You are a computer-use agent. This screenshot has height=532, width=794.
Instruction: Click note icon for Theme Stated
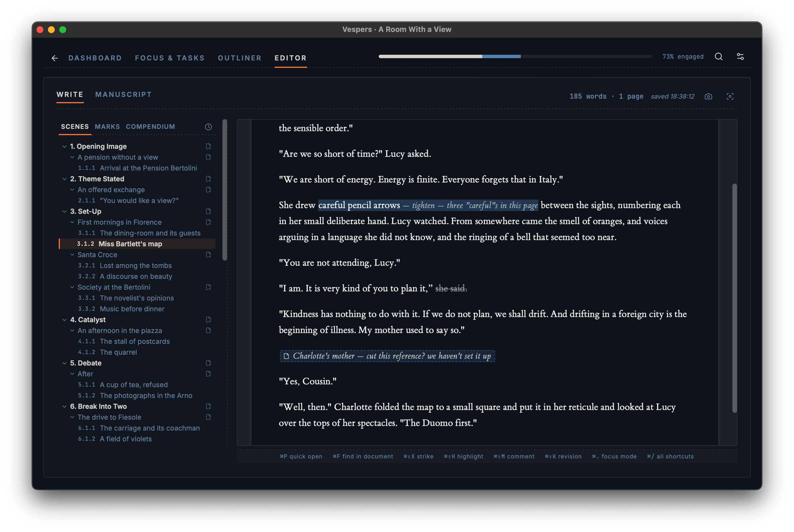[x=208, y=179]
